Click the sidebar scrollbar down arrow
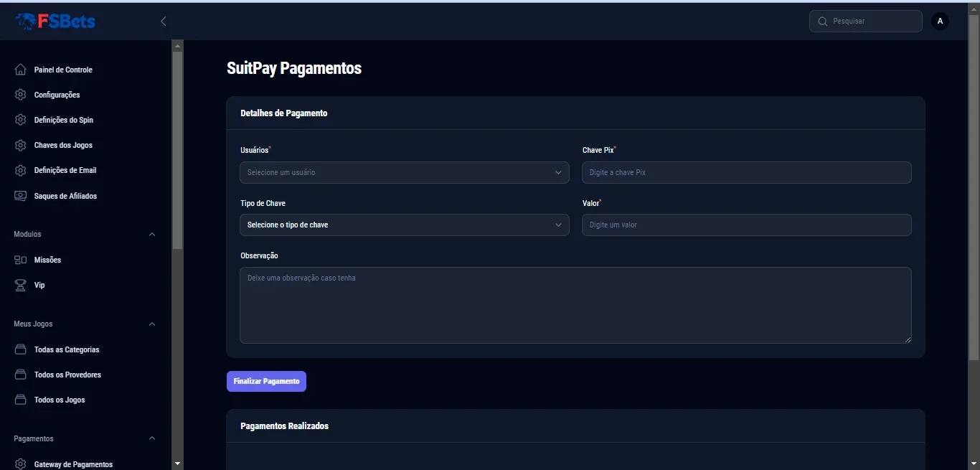The width and height of the screenshot is (980, 470). [178, 464]
